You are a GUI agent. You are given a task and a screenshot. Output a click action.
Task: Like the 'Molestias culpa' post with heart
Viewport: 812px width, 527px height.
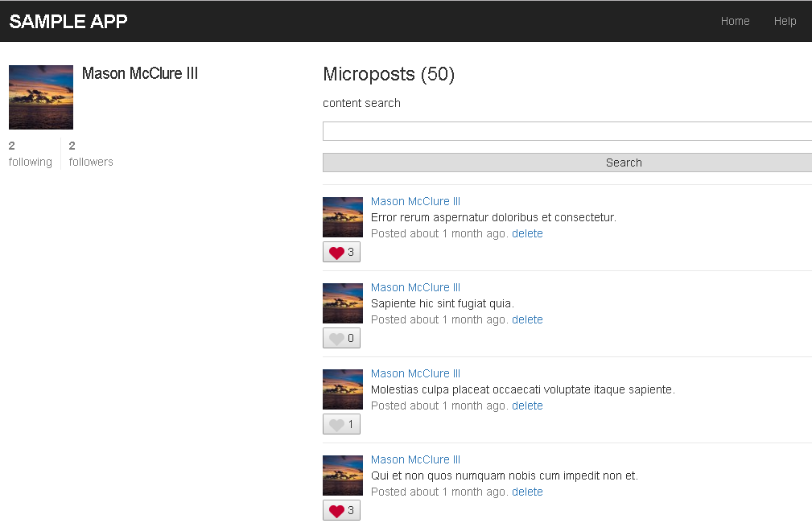click(341, 424)
